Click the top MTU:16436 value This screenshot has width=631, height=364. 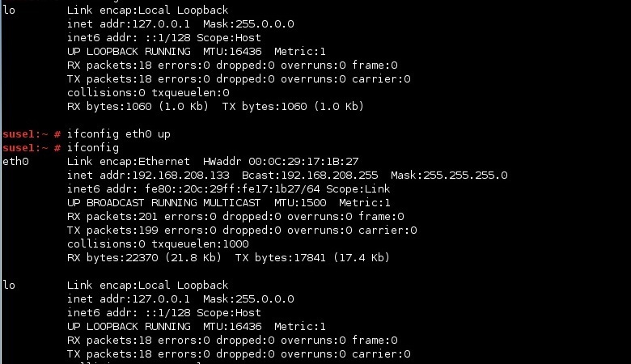(x=232, y=52)
